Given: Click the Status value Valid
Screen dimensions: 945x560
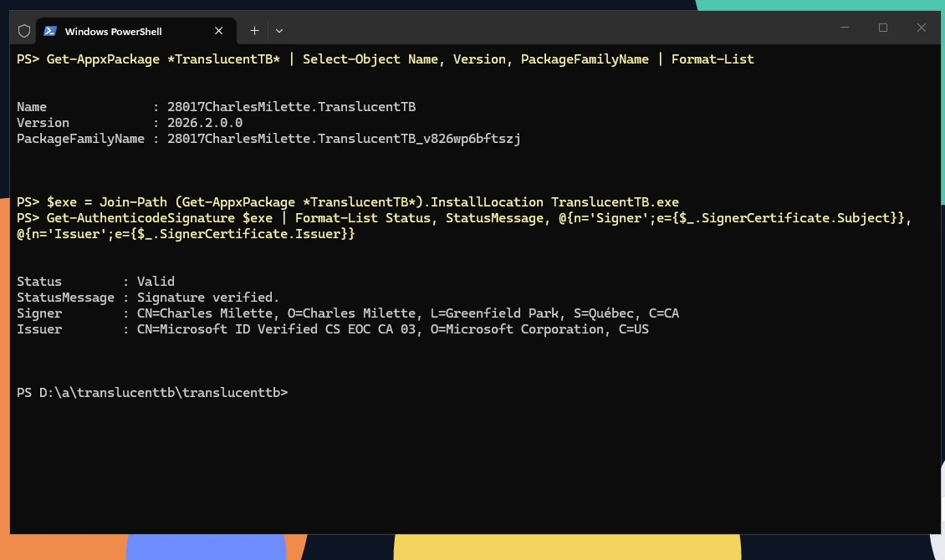Looking at the screenshot, I should click(x=156, y=282).
